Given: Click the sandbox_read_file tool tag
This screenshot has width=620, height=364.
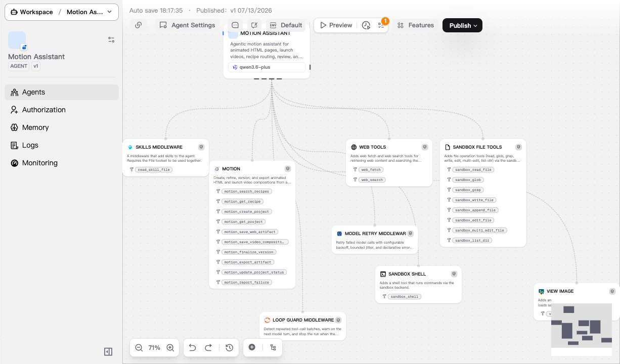Looking at the screenshot, I should pos(473,170).
